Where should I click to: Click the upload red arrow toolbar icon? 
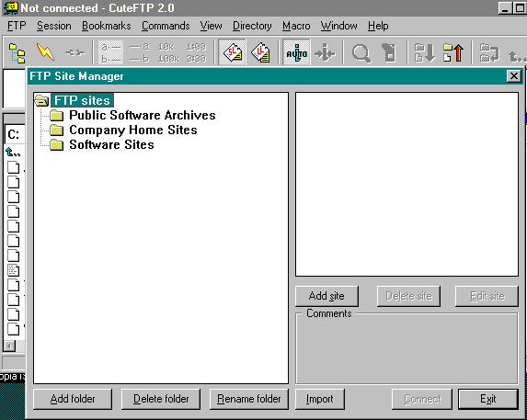click(x=453, y=52)
